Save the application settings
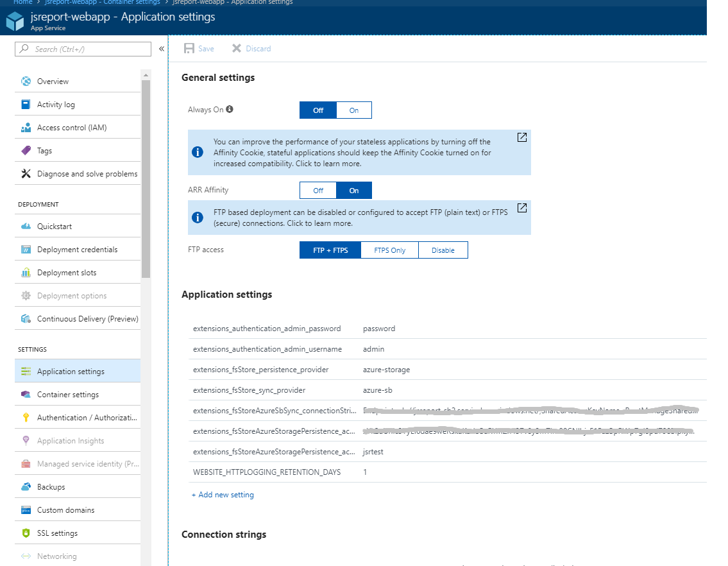Screen dimensions: 728x566 [199, 49]
